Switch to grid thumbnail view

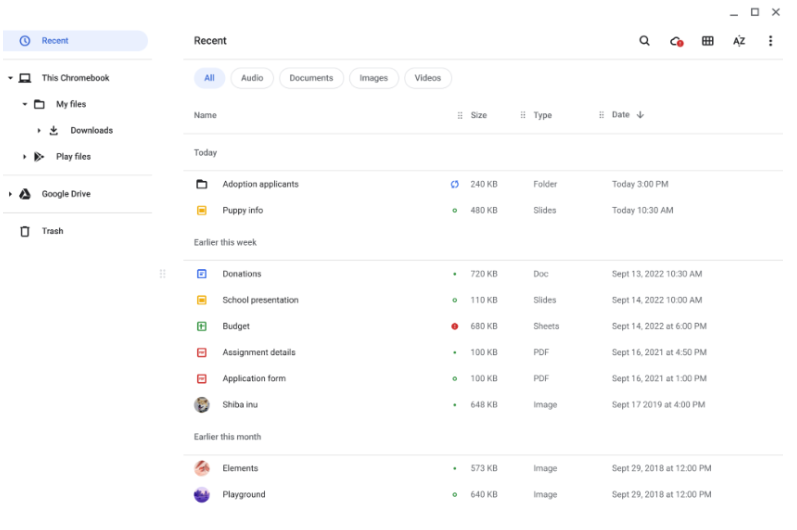coord(708,41)
